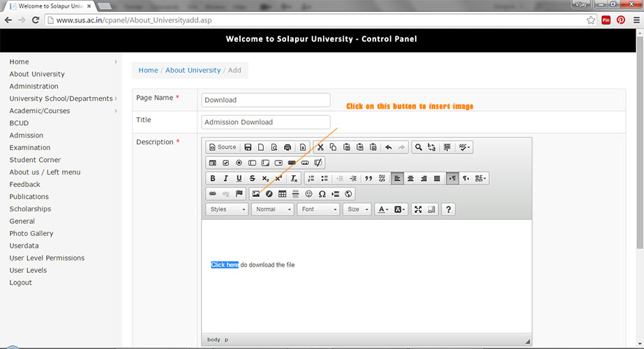Open the Size dropdown

tap(357, 209)
